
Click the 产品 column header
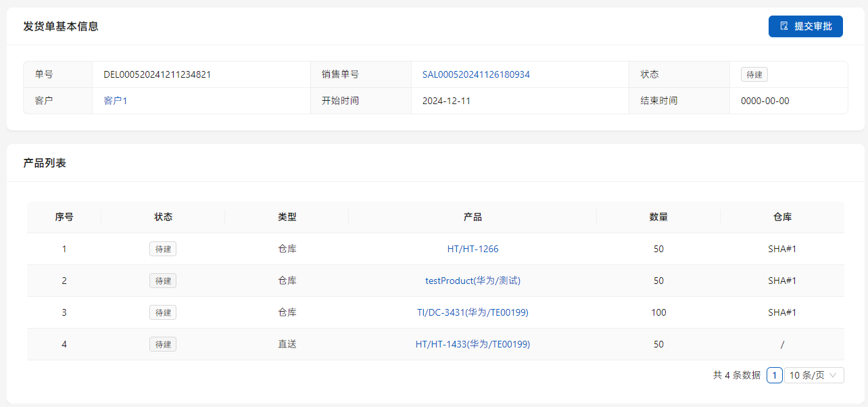(473, 217)
